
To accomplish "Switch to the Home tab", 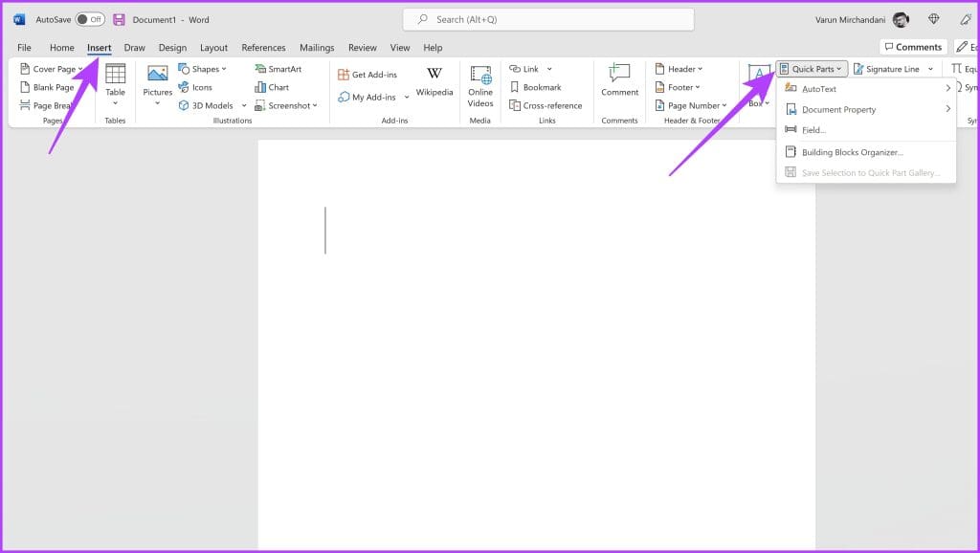I will point(62,48).
